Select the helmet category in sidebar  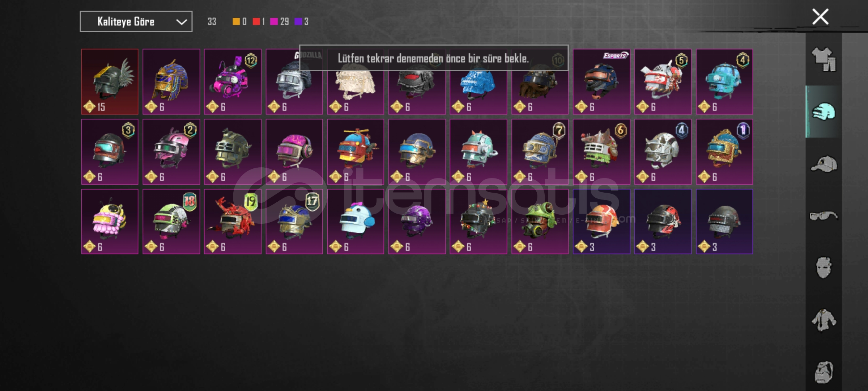click(824, 112)
